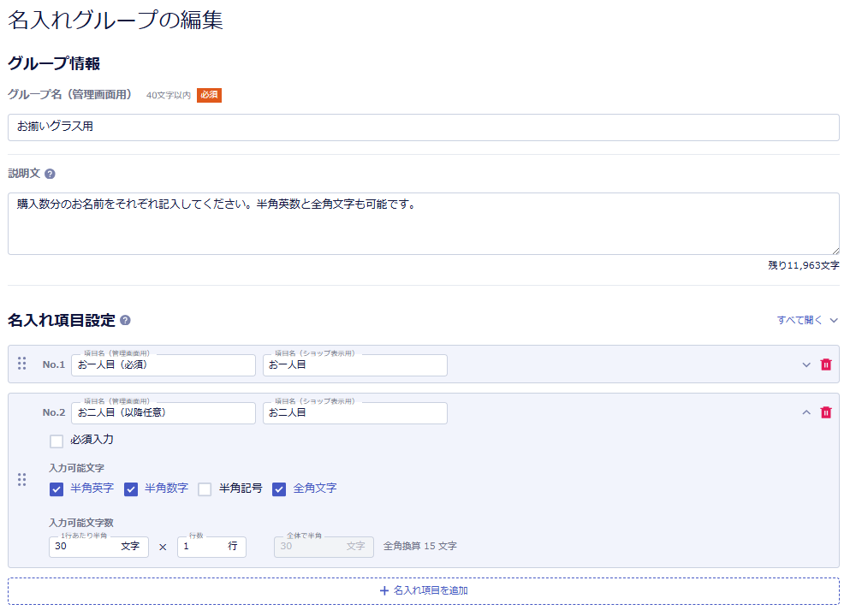Image resolution: width=856 pixels, height=616 pixels.
Task: Click the すべて開く link
Action: 800,320
